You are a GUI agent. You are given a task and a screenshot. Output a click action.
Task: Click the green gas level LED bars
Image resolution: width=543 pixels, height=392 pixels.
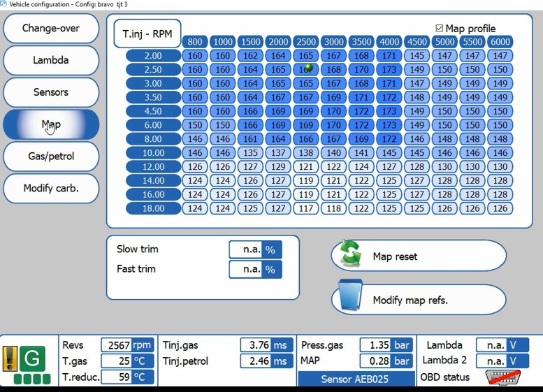(x=32, y=379)
